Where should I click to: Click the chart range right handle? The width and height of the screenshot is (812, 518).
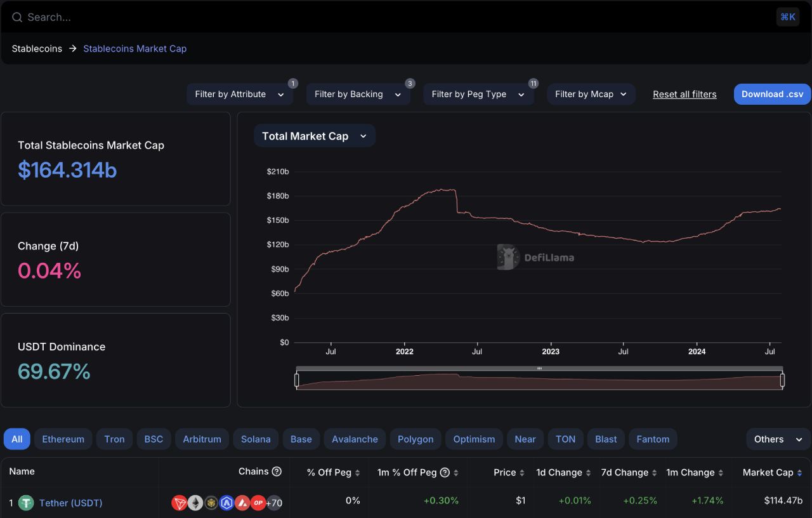coord(782,380)
